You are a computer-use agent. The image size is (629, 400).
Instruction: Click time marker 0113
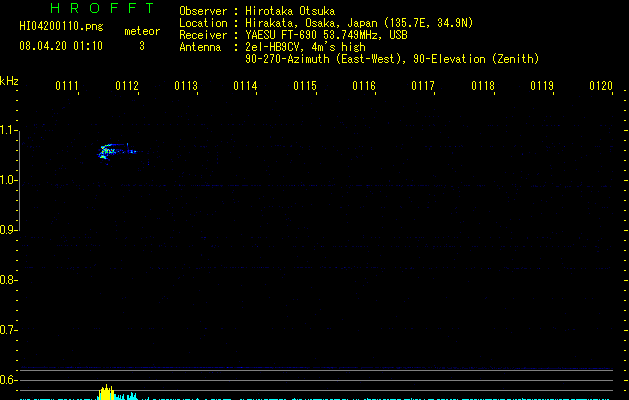186,86
